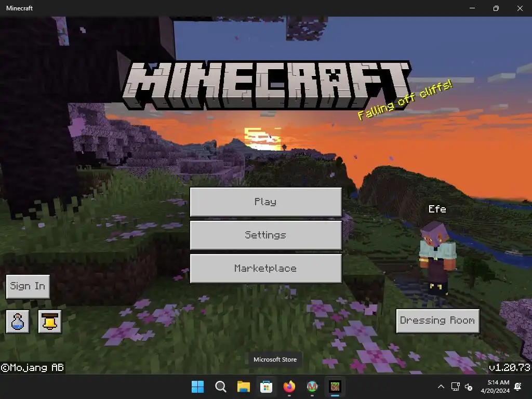This screenshot has width=532, height=399.
Task: Click the Windows Start button
Action: [x=197, y=387]
